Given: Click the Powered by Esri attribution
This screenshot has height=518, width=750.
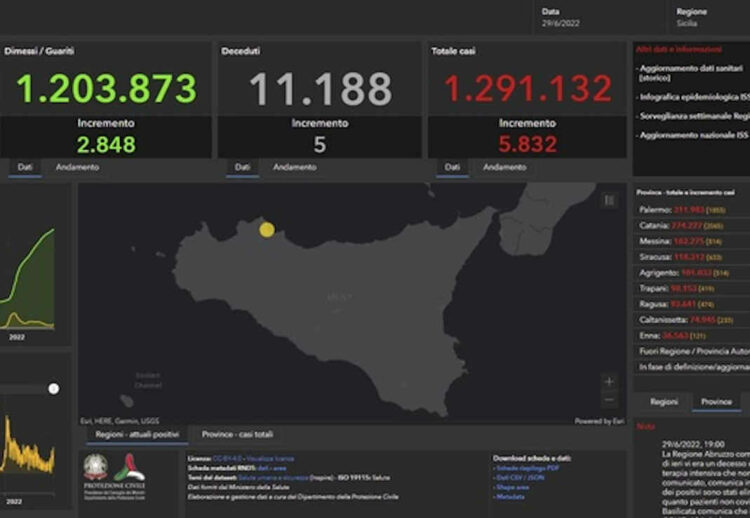Looking at the screenshot, I should 599,421.
